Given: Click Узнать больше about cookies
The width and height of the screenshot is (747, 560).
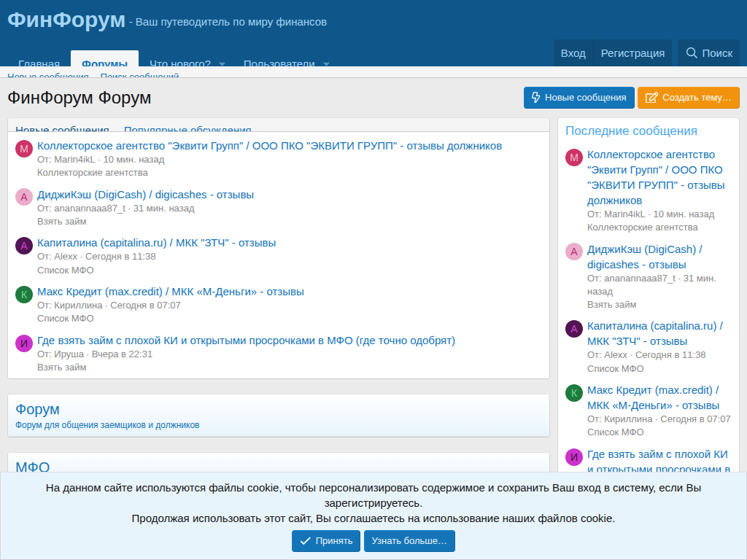Looking at the screenshot, I should pos(409,541).
